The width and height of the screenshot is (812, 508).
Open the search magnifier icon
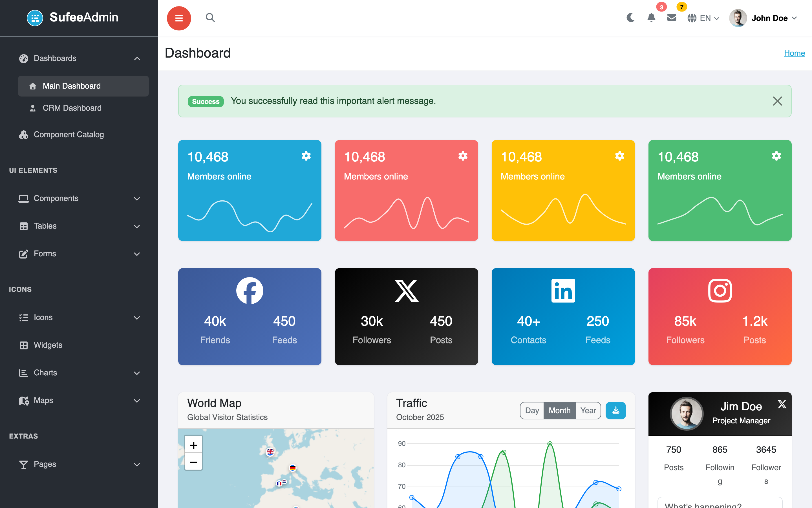210,17
